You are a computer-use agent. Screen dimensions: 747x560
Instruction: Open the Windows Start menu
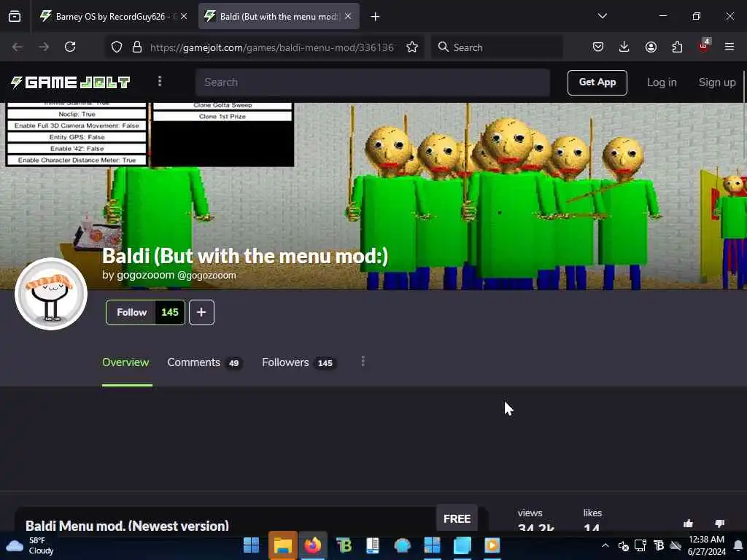pyautogui.click(x=251, y=545)
